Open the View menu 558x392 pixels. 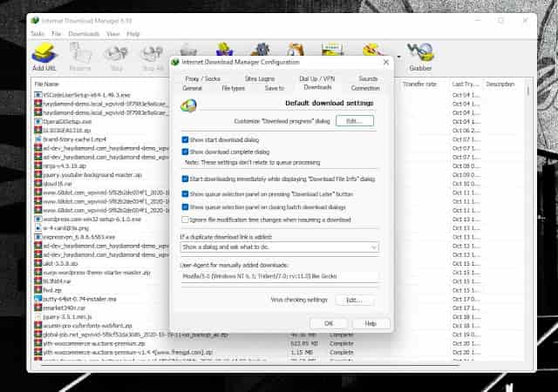coord(112,34)
